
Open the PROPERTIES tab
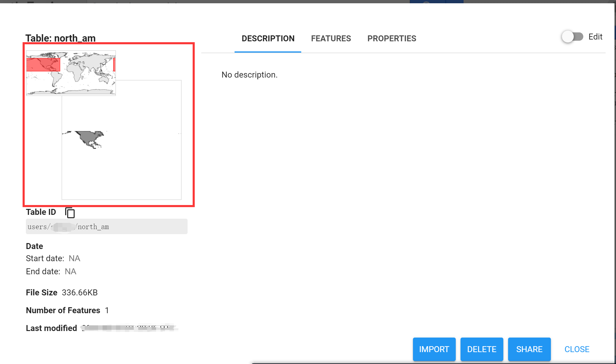click(x=392, y=39)
